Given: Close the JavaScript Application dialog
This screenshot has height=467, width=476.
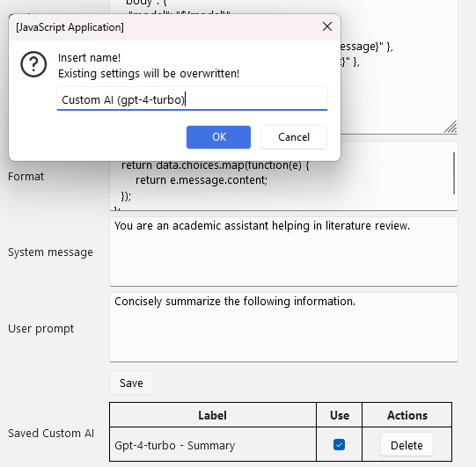Looking at the screenshot, I should tap(327, 26).
